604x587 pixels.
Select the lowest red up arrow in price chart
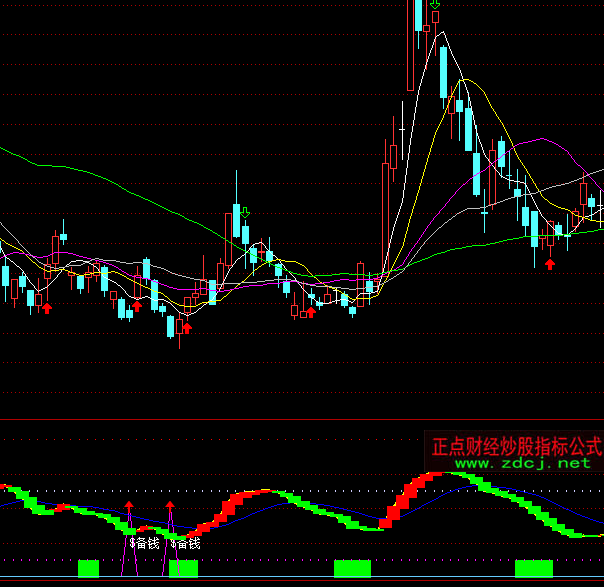coord(185,327)
